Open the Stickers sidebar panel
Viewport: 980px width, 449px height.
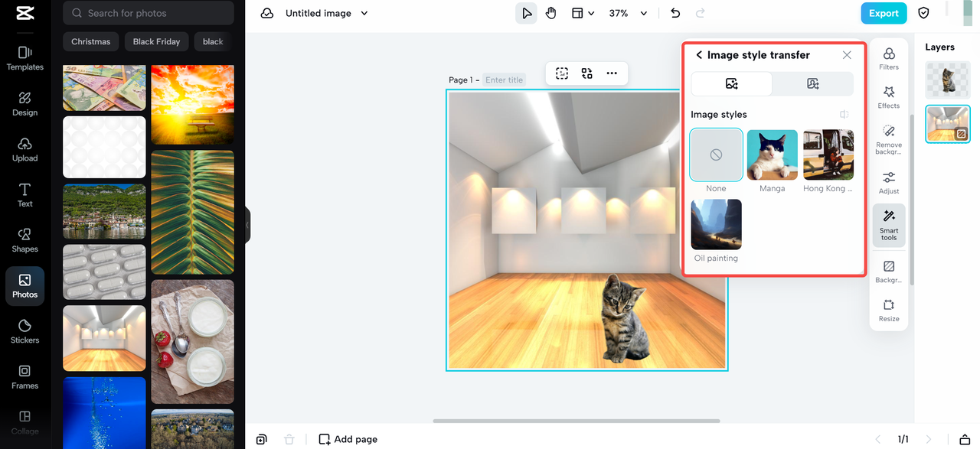[24, 331]
